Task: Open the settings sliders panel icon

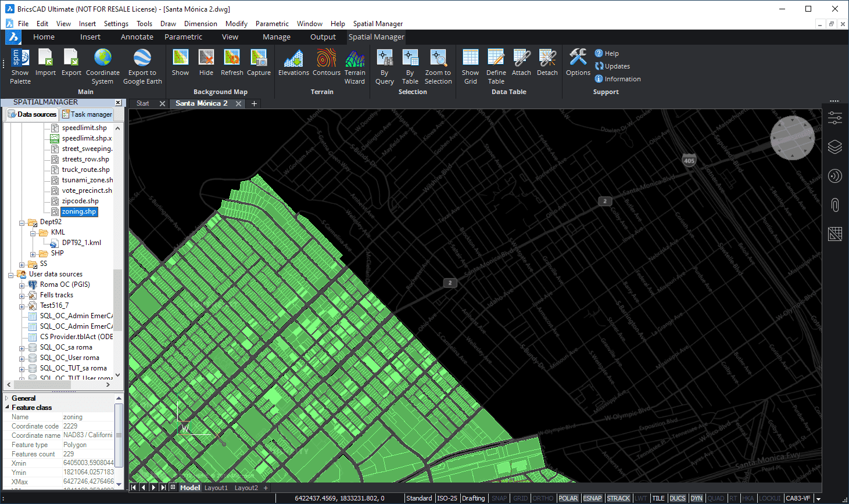Action: 835,118
